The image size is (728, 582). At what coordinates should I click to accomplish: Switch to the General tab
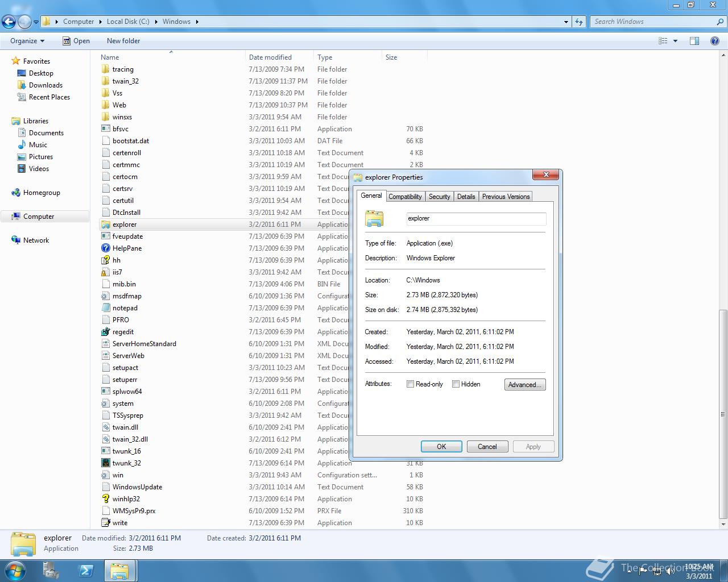(371, 196)
